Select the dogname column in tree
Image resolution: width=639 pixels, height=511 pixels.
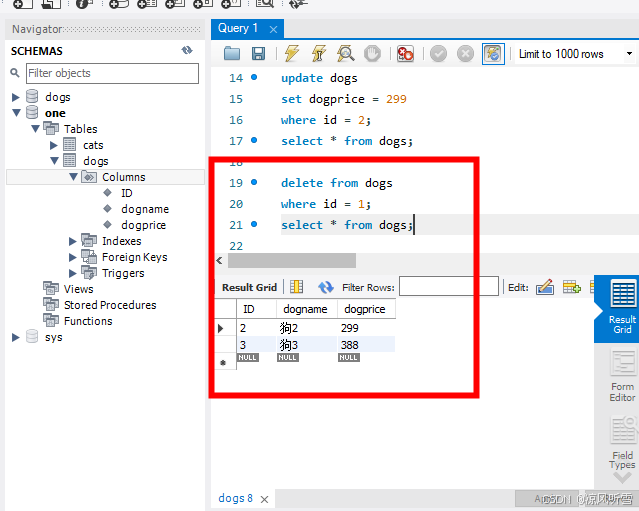[145, 209]
